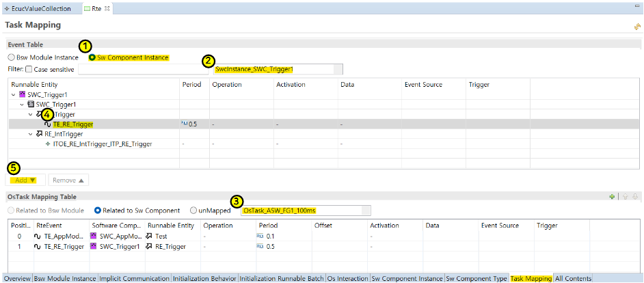This screenshot has width=644, height=283.
Task: Select the TE_RE_Trigger row in Event Table
Action: [323, 124]
